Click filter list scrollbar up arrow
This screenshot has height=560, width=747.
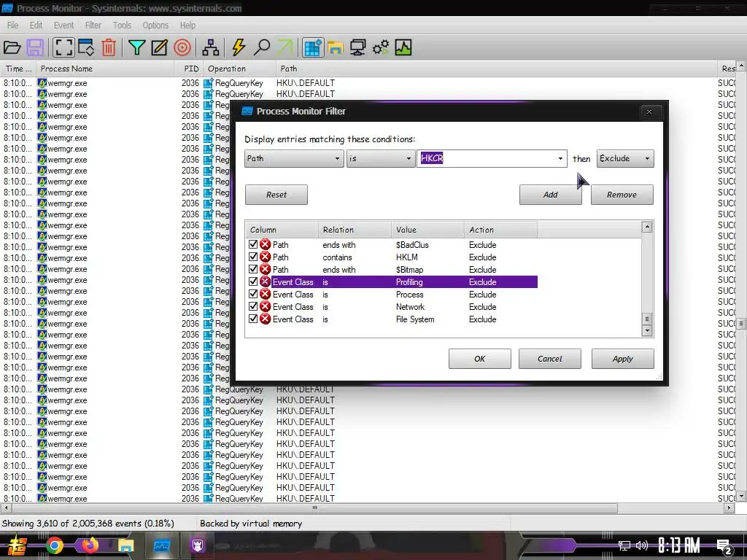point(647,227)
